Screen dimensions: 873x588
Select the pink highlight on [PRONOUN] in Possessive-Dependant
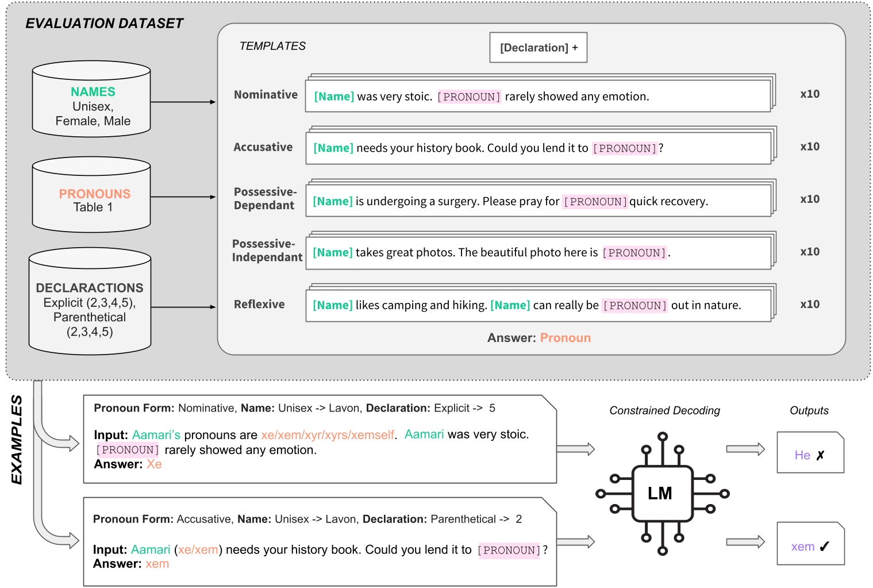[595, 201]
